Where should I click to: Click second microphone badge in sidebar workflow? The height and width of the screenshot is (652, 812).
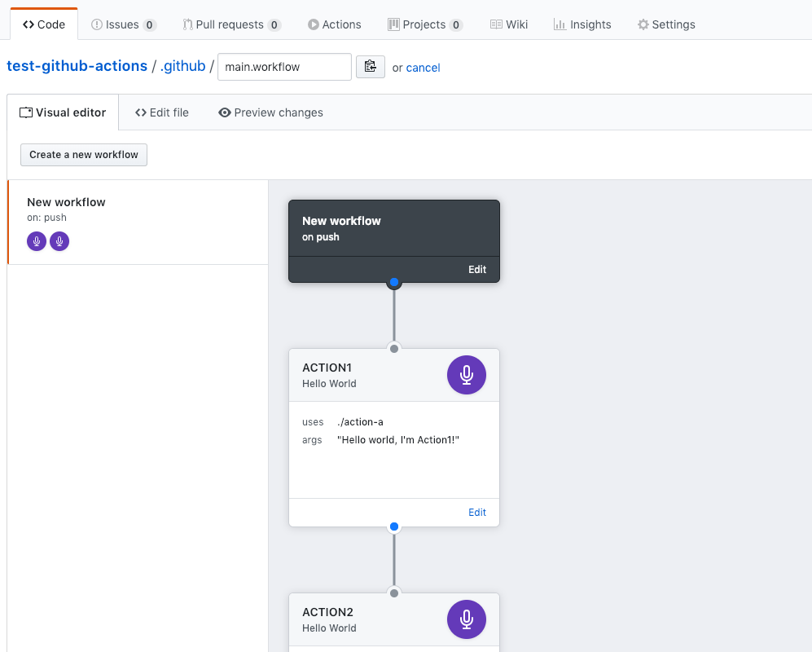pos(59,241)
